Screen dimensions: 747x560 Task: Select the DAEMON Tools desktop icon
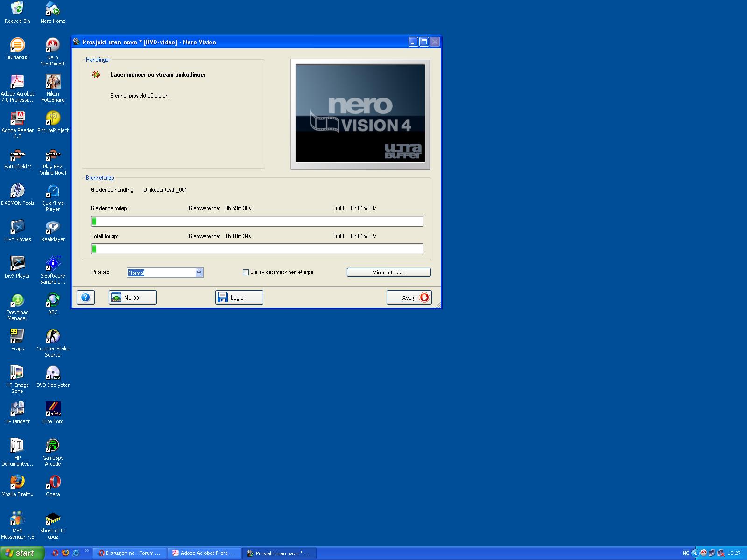17,195
